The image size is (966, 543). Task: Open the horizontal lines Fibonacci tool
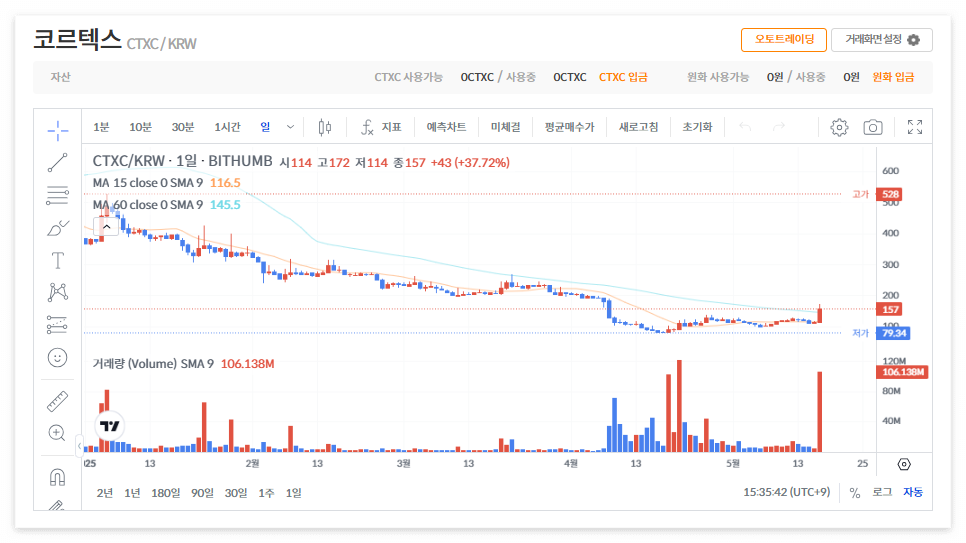click(57, 195)
